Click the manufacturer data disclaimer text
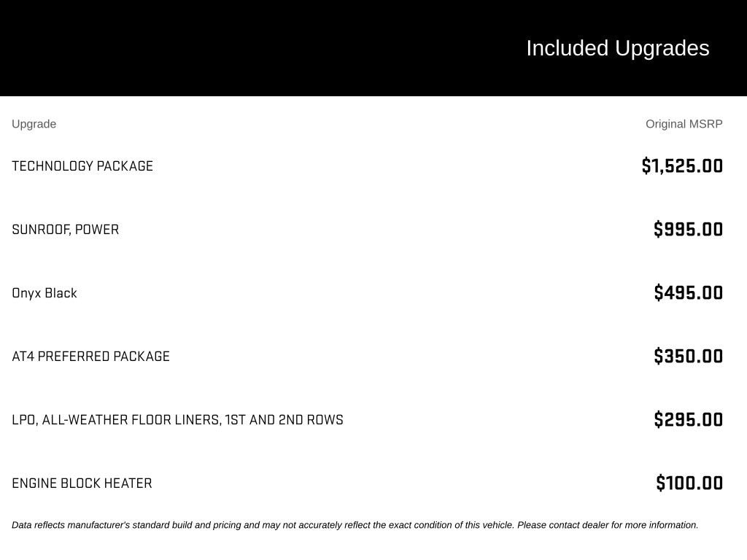This screenshot has width=747, height=560. pyautogui.click(x=355, y=525)
